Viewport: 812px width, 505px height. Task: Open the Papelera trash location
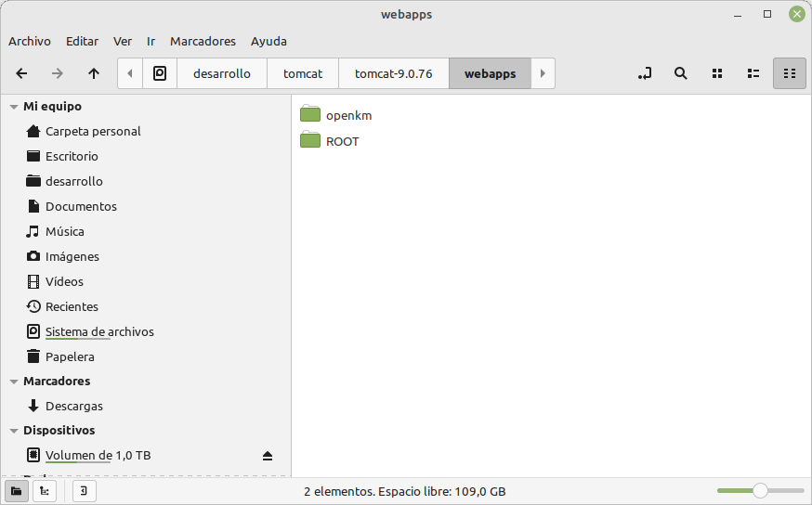tap(70, 356)
